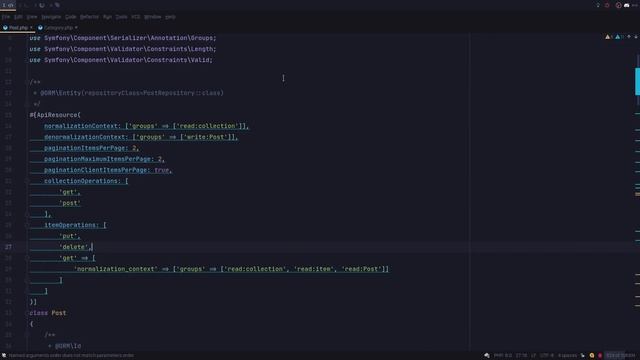
Task: Click the Constraints\Valid import statement
Action: [121, 60]
